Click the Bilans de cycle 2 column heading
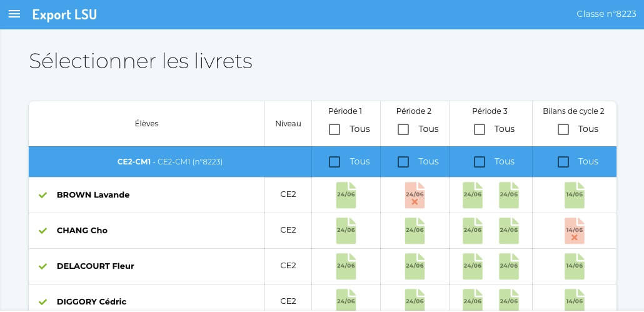 (574, 111)
